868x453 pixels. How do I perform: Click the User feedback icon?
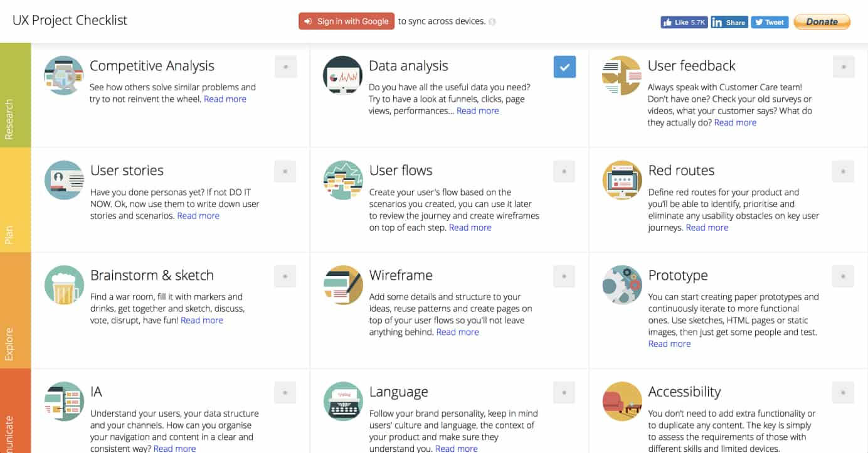click(x=622, y=75)
